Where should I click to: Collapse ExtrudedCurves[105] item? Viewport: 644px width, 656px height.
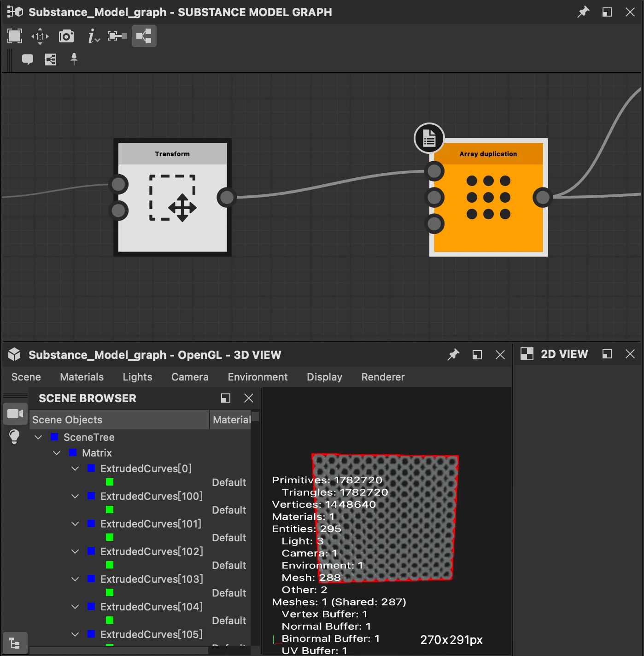coord(75,634)
